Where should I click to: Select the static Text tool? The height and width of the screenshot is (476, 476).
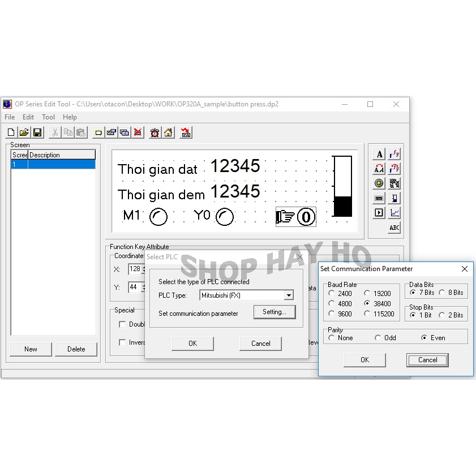[x=379, y=154]
